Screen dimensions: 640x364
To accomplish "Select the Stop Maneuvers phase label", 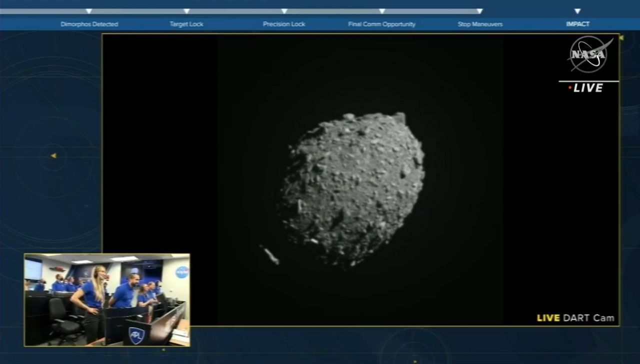I will pos(479,23).
